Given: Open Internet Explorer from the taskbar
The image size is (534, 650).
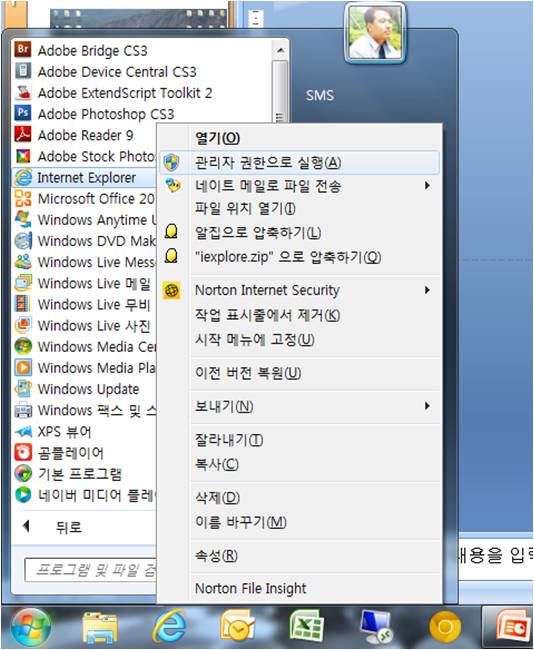Looking at the screenshot, I should click(168, 627).
